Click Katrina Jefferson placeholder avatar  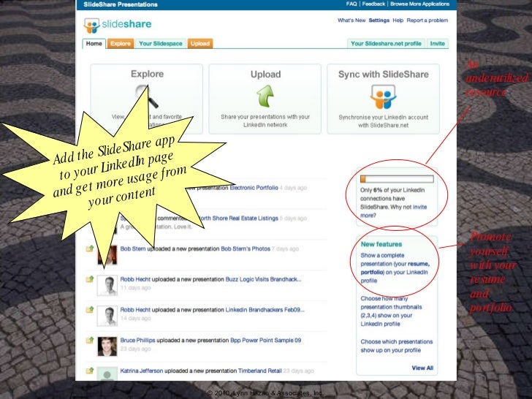click(107, 373)
